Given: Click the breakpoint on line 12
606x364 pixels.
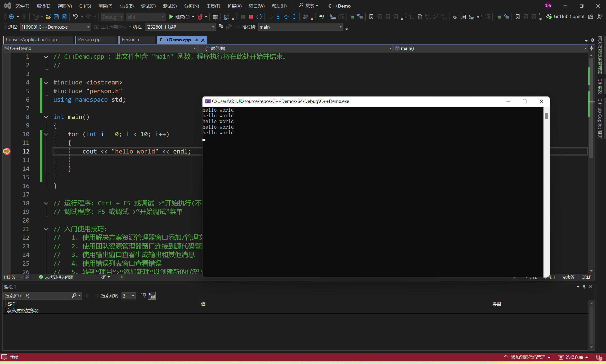Looking at the screenshot, I should click(x=7, y=151).
